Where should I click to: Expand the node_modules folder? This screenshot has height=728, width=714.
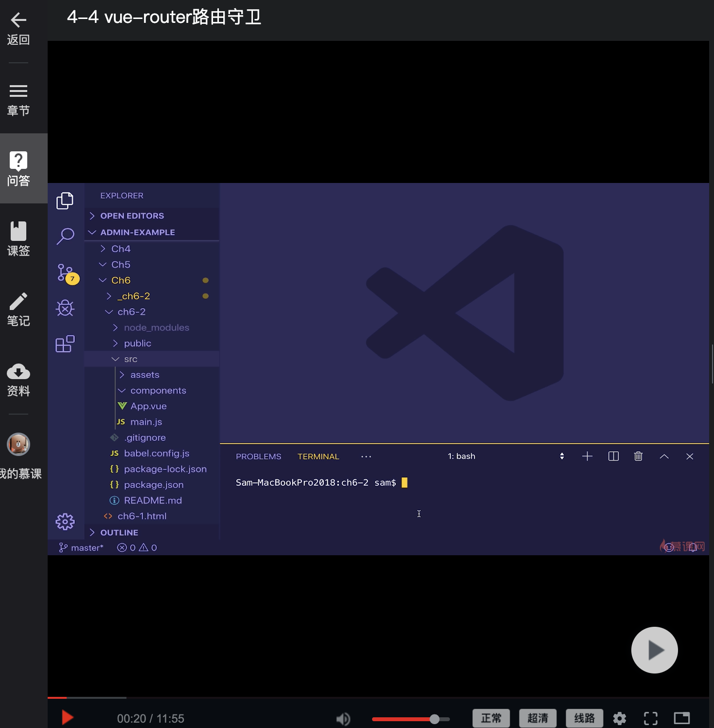(x=152, y=328)
